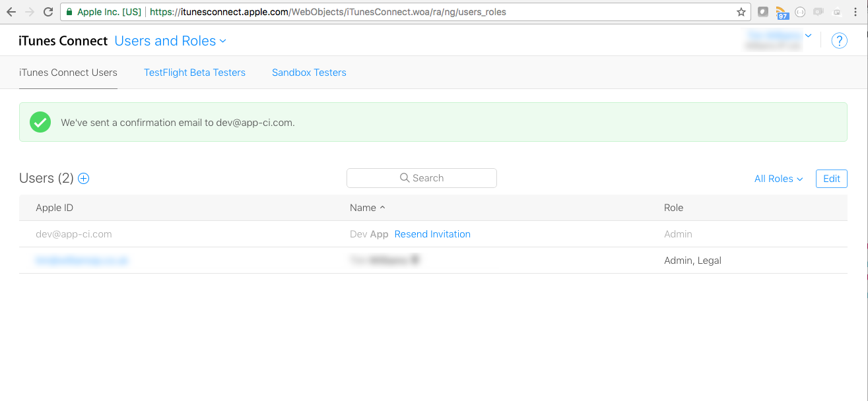Open the TestFlight Beta Testers tab

[x=195, y=73]
